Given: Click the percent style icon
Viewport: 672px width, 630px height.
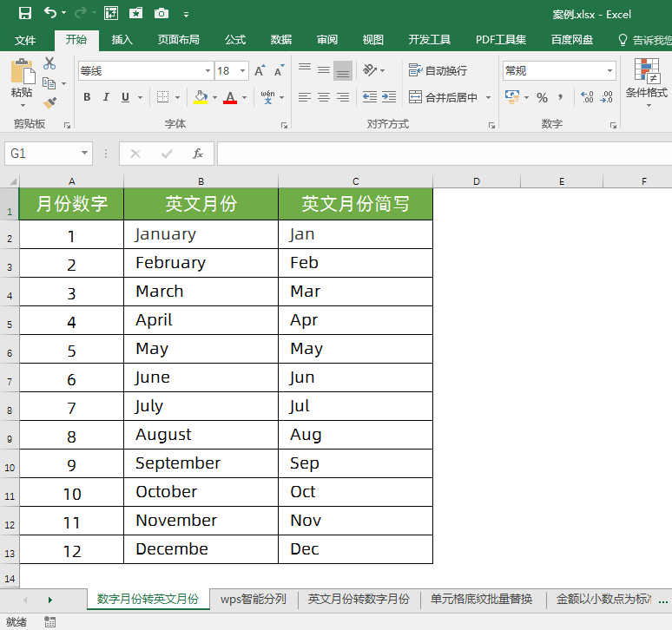Looking at the screenshot, I should [542, 98].
